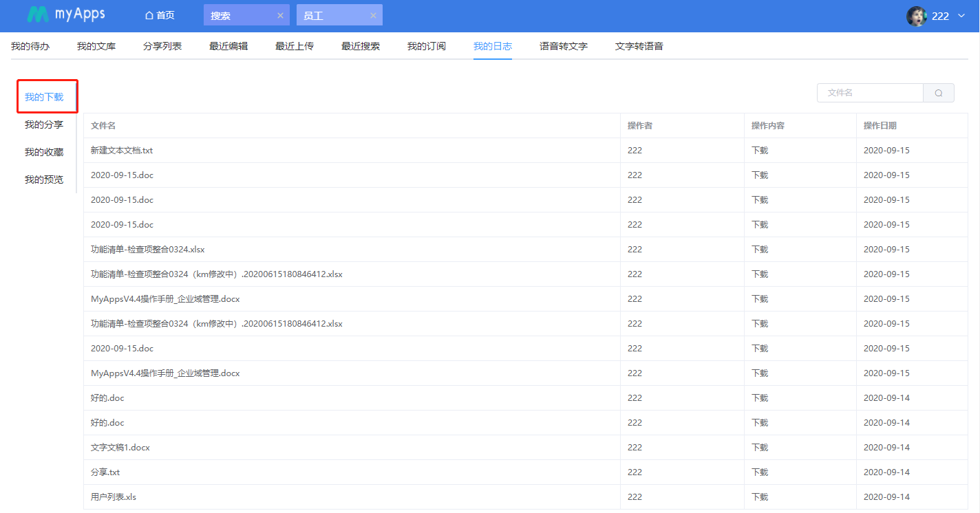Open 最近上传 tab
The image size is (980, 513).
(294, 46)
